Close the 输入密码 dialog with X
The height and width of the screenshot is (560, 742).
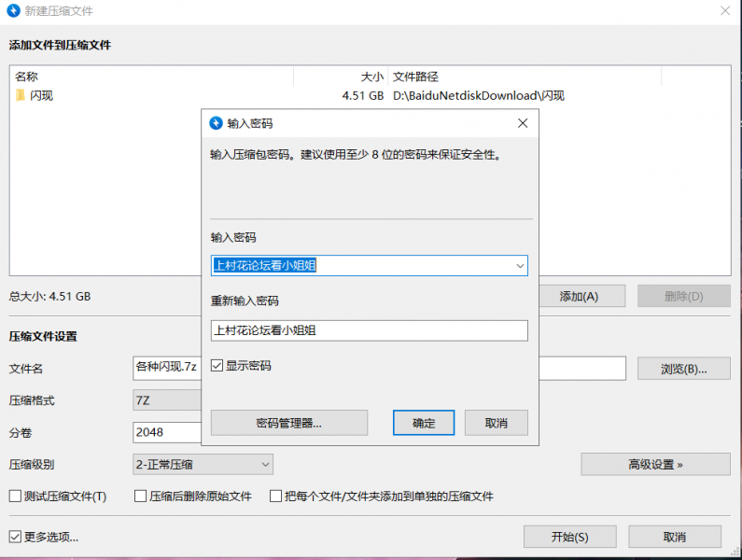(523, 123)
